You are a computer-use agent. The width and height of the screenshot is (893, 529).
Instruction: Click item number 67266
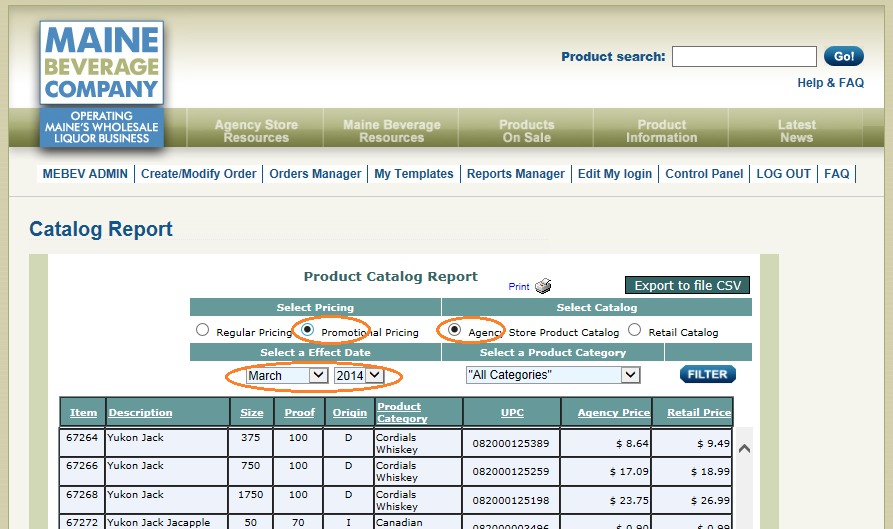coord(82,465)
